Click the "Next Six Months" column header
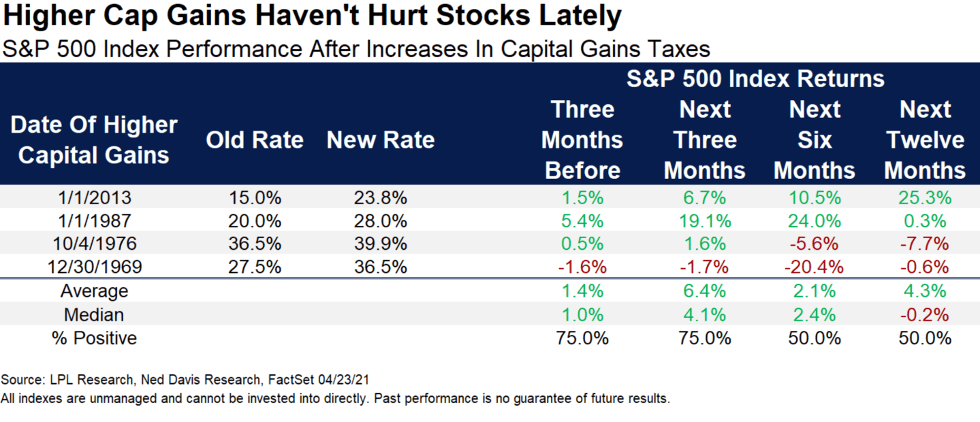 (815, 140)
